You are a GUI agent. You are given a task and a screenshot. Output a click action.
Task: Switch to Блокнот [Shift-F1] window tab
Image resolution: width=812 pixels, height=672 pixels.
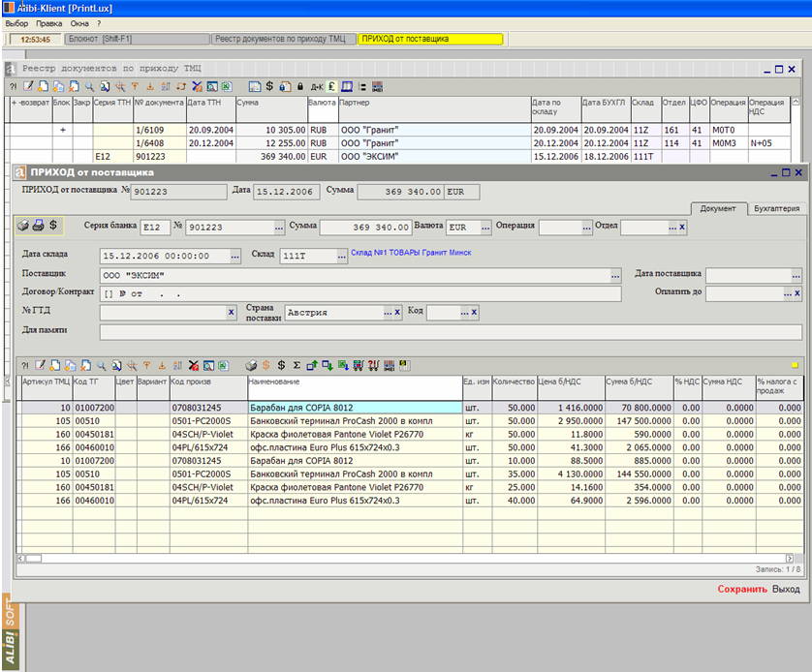click(x=138, y=39)
